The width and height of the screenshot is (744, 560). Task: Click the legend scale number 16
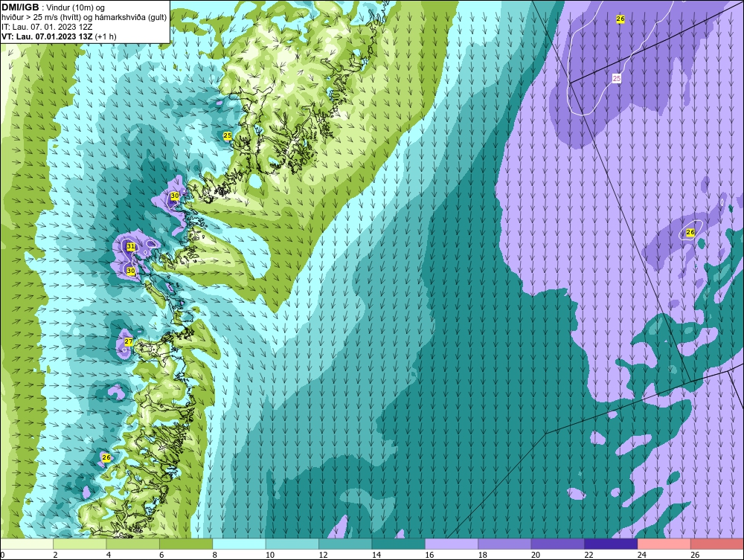tap(429, 555)
